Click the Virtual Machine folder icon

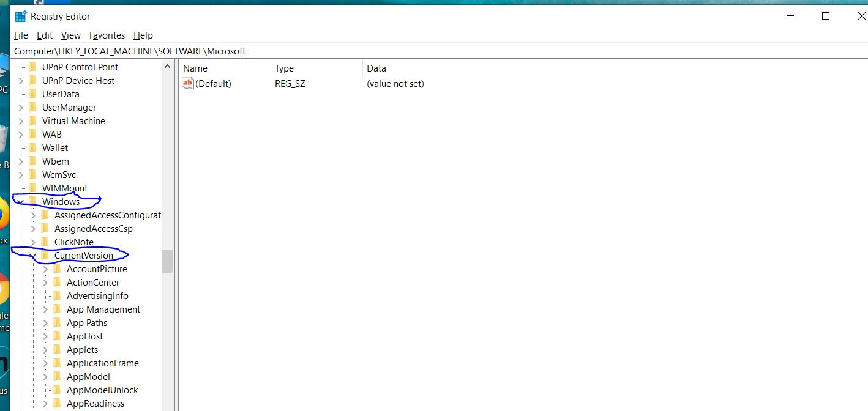coord(33,120)
